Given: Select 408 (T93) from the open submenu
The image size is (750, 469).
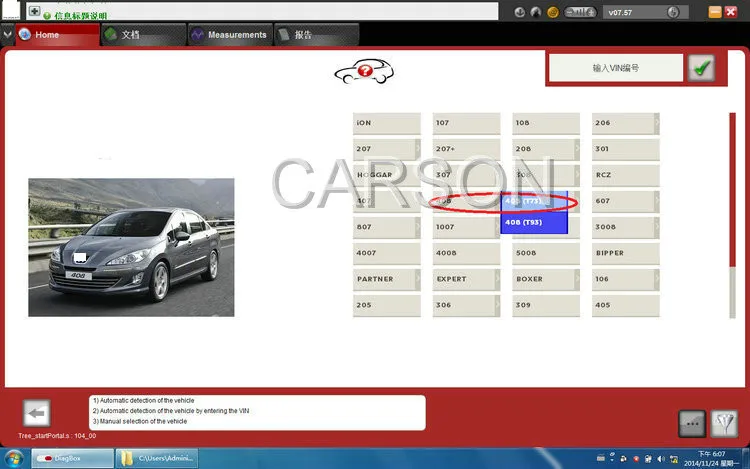Looking at the screenshot, I should (x=534, y=223).
